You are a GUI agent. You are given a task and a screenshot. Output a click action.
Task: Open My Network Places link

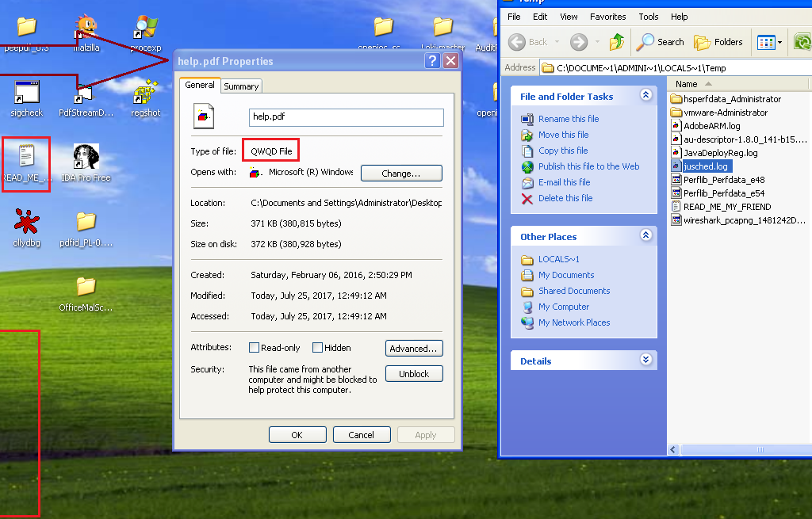click(574, 322)
